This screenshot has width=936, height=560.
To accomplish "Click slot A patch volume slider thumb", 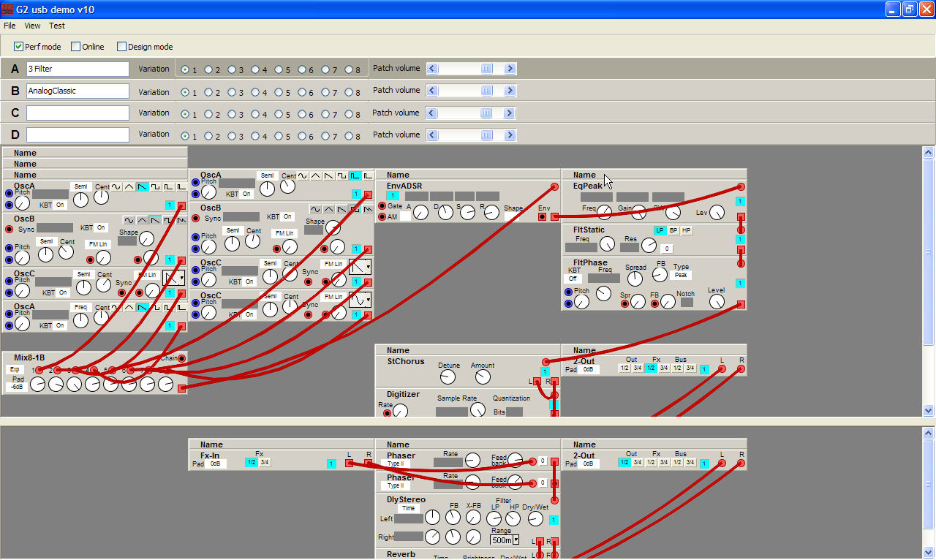I will click(486, 69).
